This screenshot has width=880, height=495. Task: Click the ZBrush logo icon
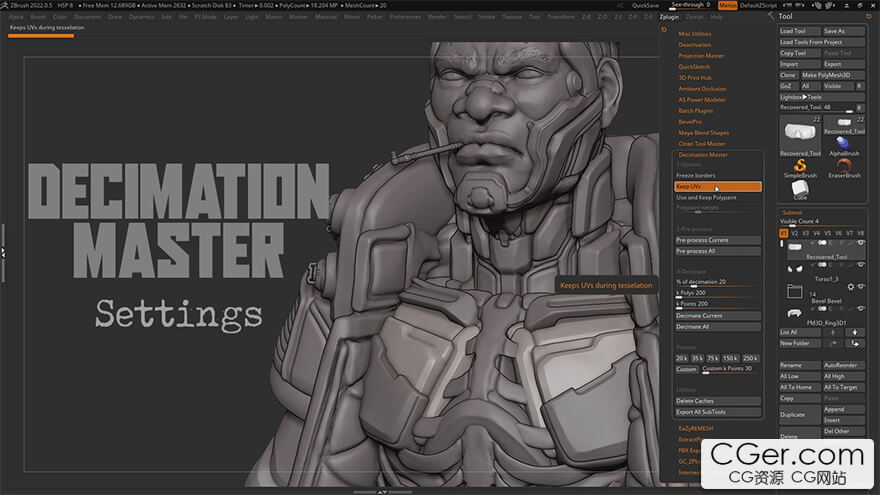tap(4, 5)
